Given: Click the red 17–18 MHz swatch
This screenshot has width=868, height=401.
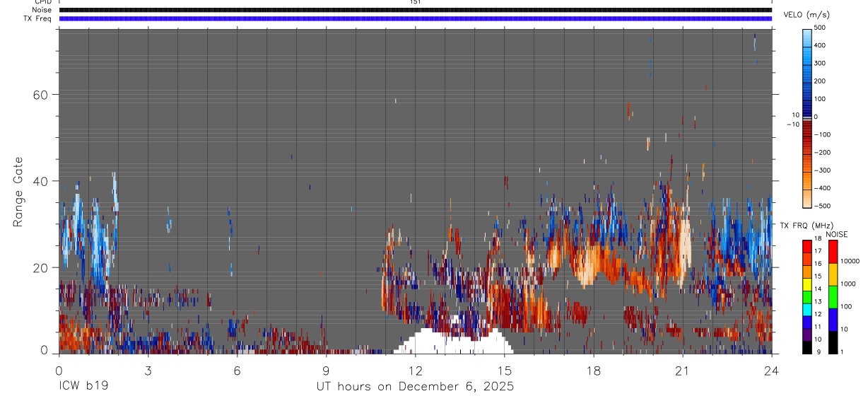Looking at the screenshot, I should click(807, 246).
